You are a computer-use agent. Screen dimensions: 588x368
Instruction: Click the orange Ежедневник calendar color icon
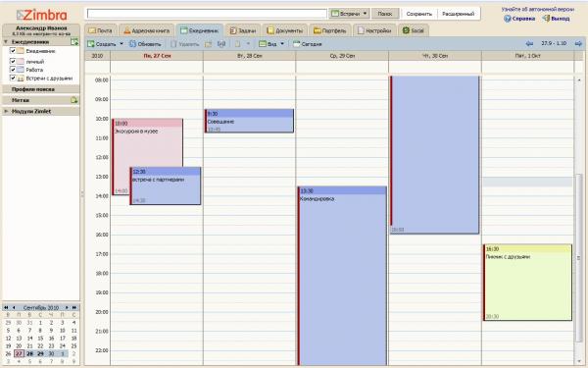(21, 51)
